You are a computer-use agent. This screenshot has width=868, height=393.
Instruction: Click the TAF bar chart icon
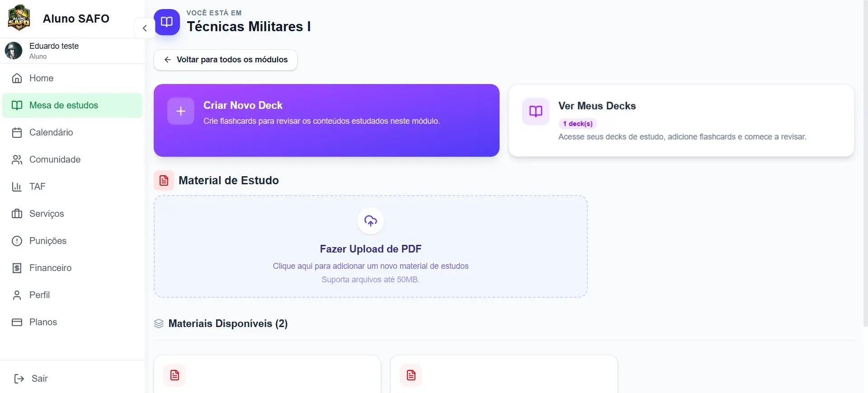[17, 187]
